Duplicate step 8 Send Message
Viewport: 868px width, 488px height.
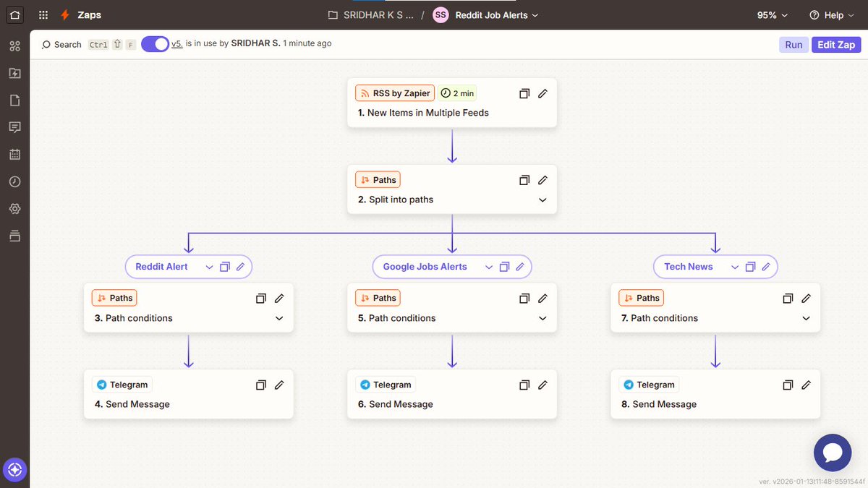pos(788,385)
